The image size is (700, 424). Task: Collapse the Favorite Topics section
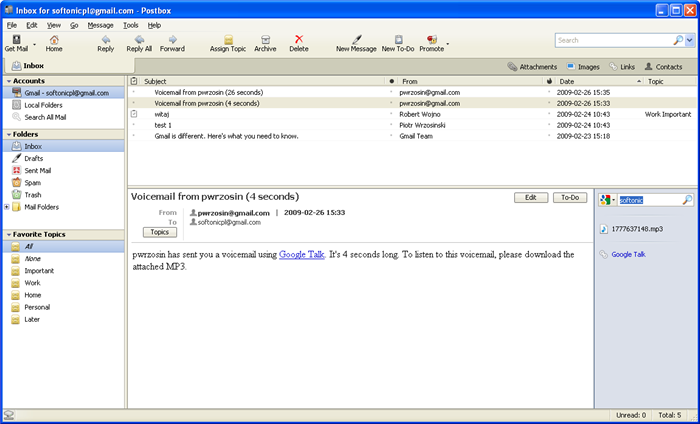click(8, 235)
